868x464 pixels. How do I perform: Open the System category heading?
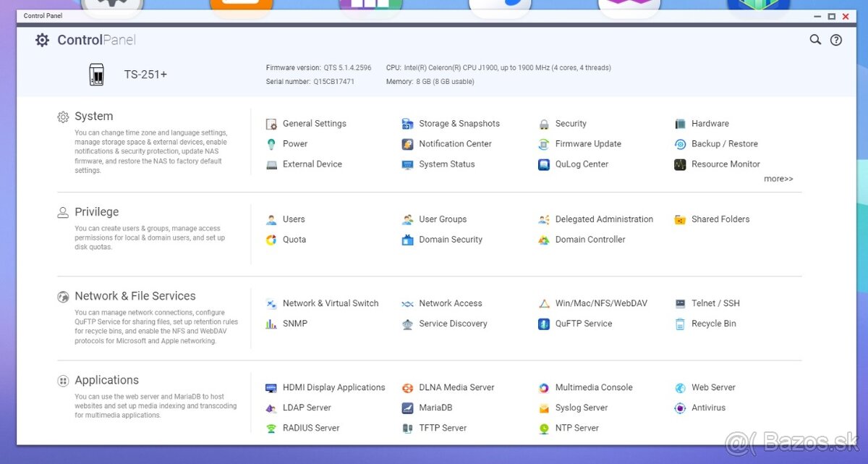93,117
